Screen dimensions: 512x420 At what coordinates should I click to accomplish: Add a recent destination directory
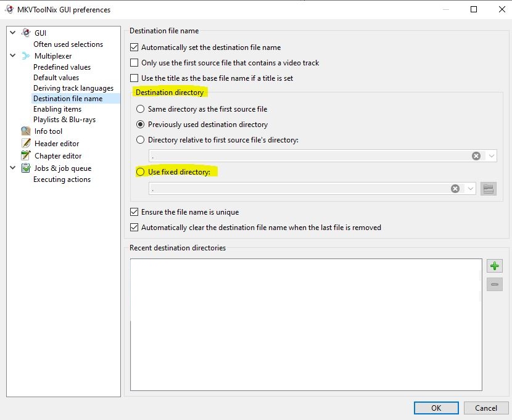click(494, 266)
